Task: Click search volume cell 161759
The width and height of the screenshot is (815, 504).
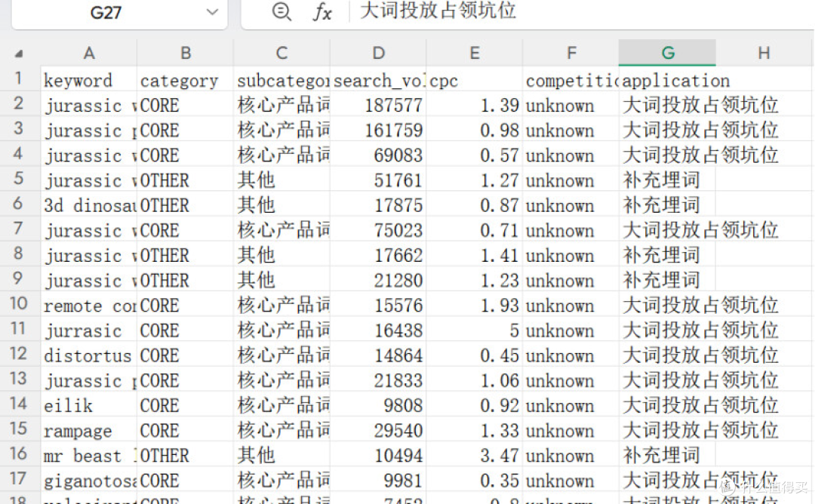Action: pyautogui.click(x=378, y=130)
